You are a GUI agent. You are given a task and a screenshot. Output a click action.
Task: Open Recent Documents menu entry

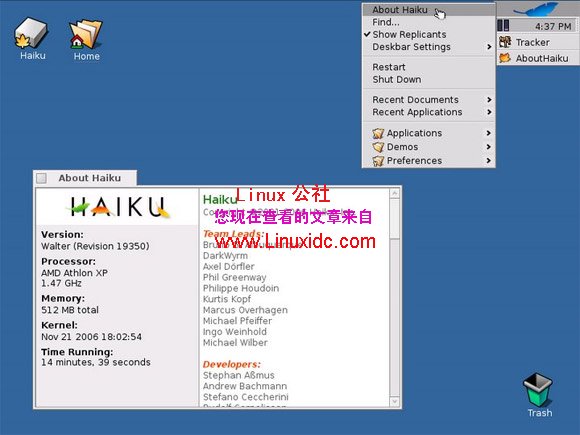(x=429, y=100)
